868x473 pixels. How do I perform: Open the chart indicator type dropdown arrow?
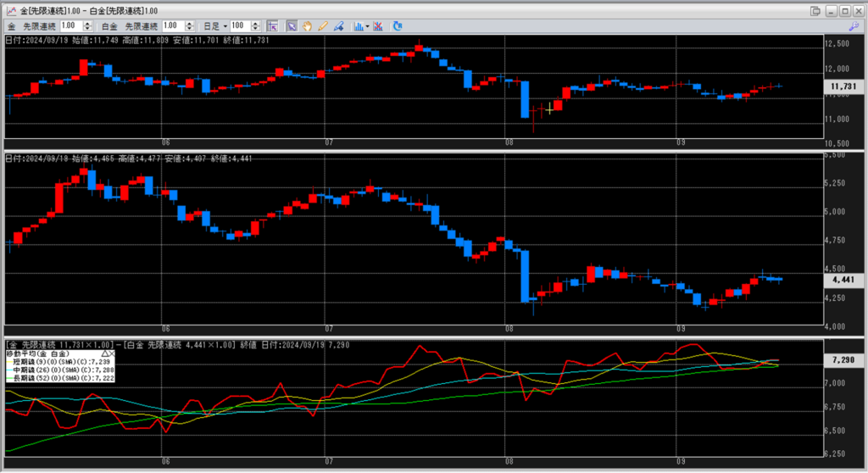pyautogui.click(x=365, y=25)
